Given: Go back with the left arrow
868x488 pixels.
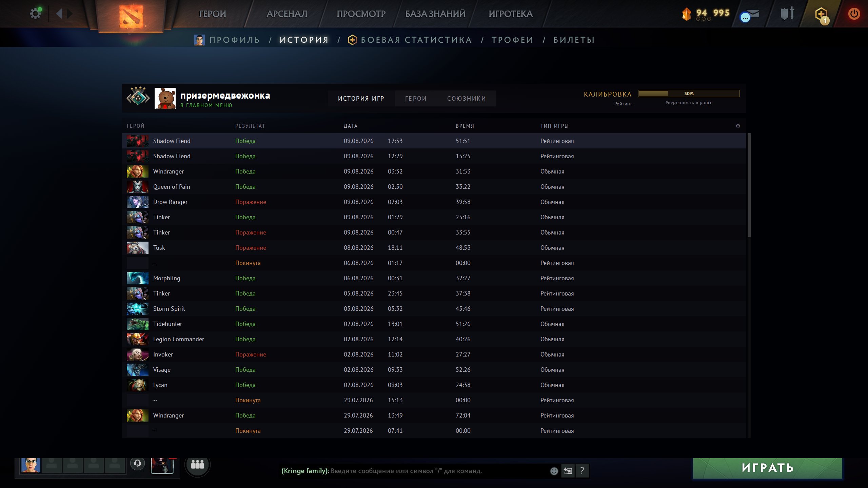Looking at the screenshot, I should (59, 14).
